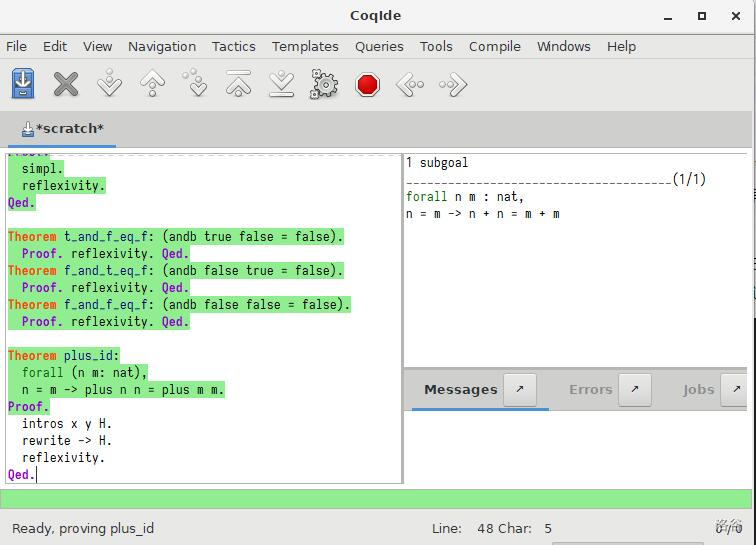Switch to the Errors tab
Image resolution: width=756 pixels, height=545 pixels.
tap(590, 390)
